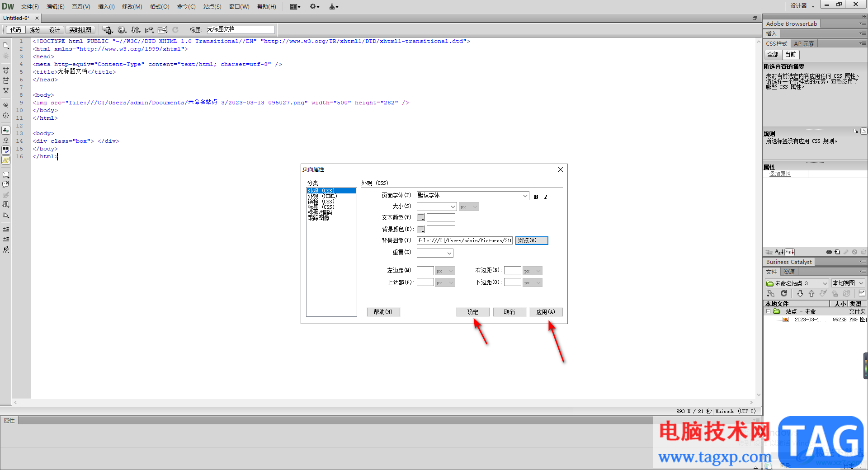868x470 pixels.
Task: Click the apply comment icon in coding toolbar
Action: click(6, 174)
